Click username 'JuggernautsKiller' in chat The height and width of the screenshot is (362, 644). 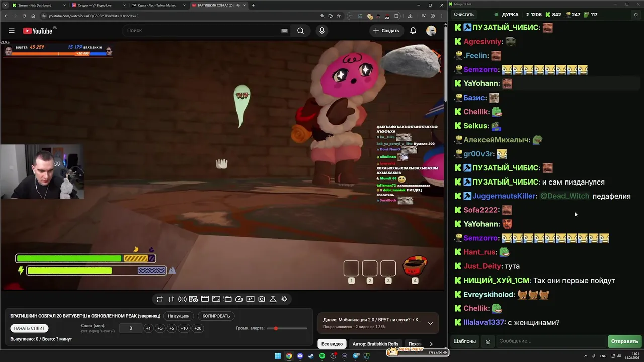point(505,196)
